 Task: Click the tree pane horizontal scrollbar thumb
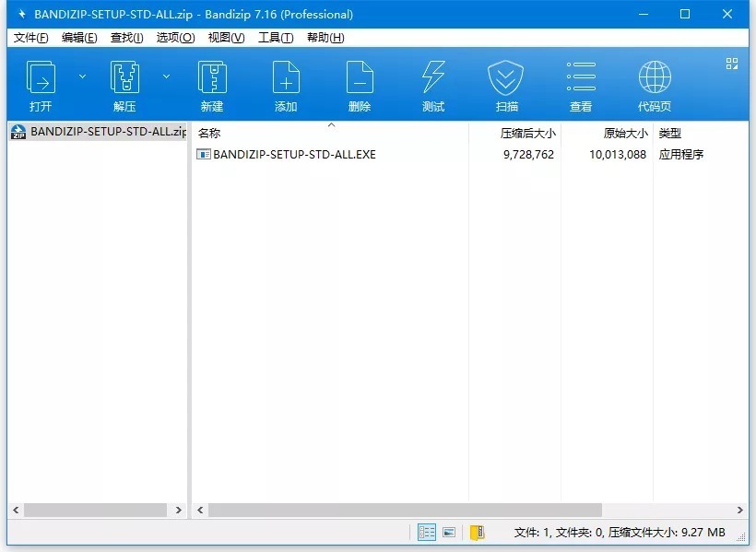coord(96,510)
